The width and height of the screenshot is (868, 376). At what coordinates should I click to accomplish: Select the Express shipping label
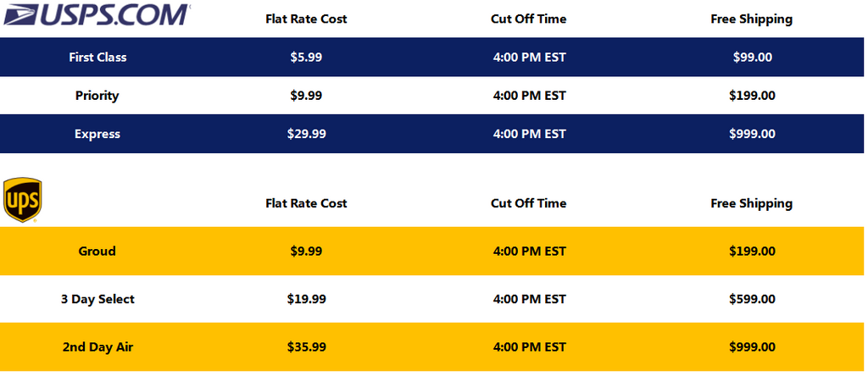(97, 134)
